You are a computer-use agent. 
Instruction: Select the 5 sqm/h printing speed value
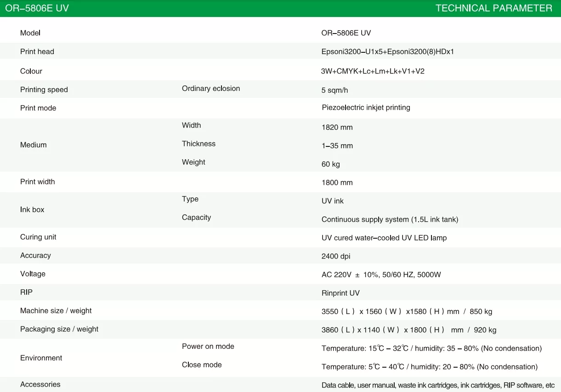(x=334, y=90)
